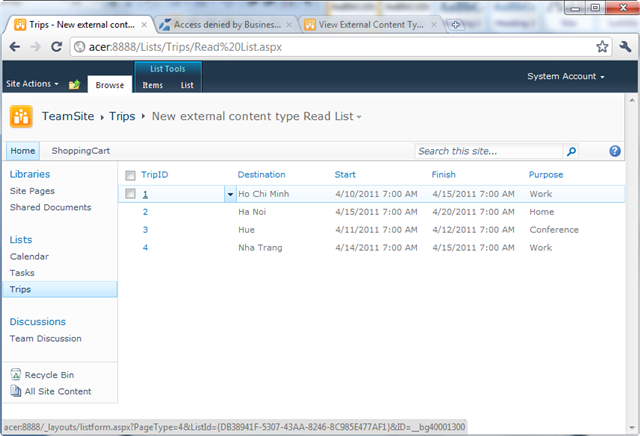Select Trips in quick launch
Image resolution: width=640 pixels, height=436 pixels.
pos(60,289)
